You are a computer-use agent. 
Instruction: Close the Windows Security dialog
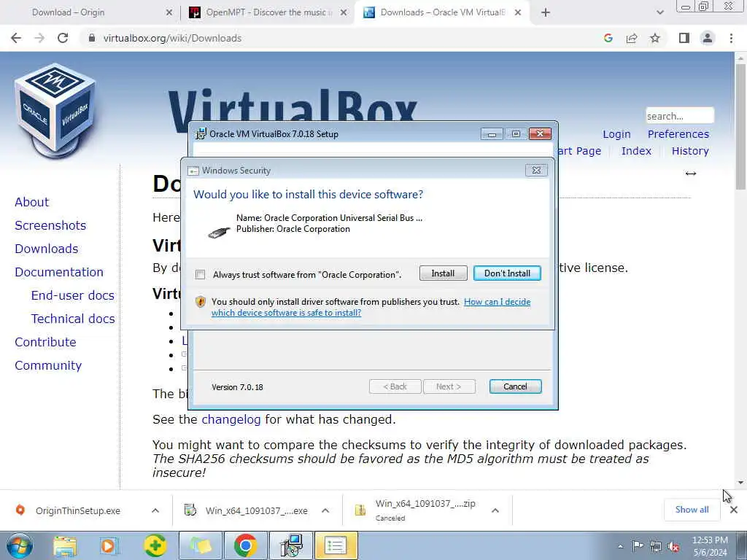pos(536,170)
